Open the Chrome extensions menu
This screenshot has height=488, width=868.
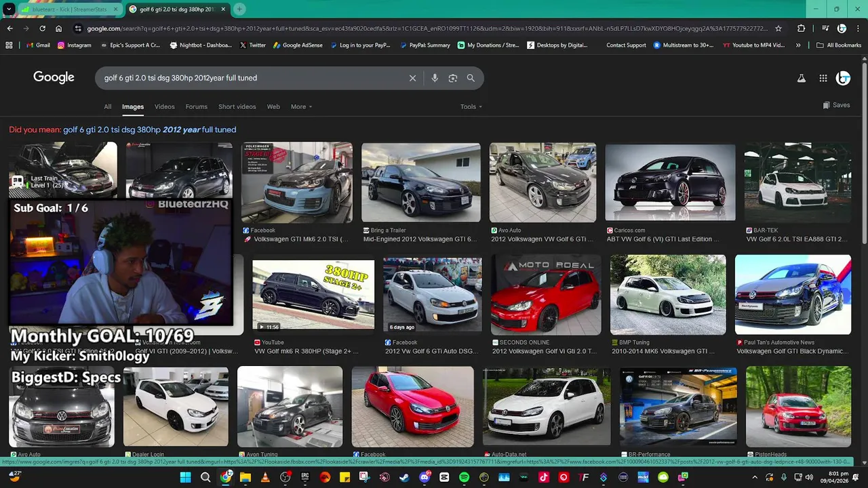tap(801, 28)
